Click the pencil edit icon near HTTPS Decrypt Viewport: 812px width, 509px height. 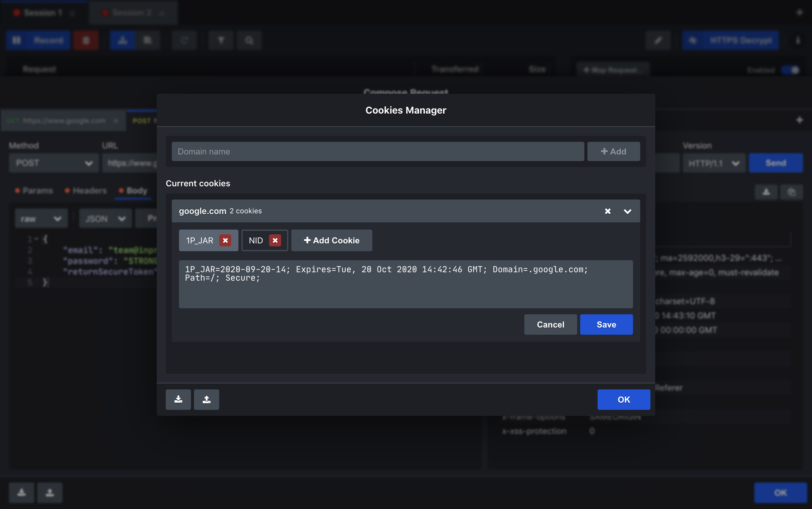[x=658, y=40]
